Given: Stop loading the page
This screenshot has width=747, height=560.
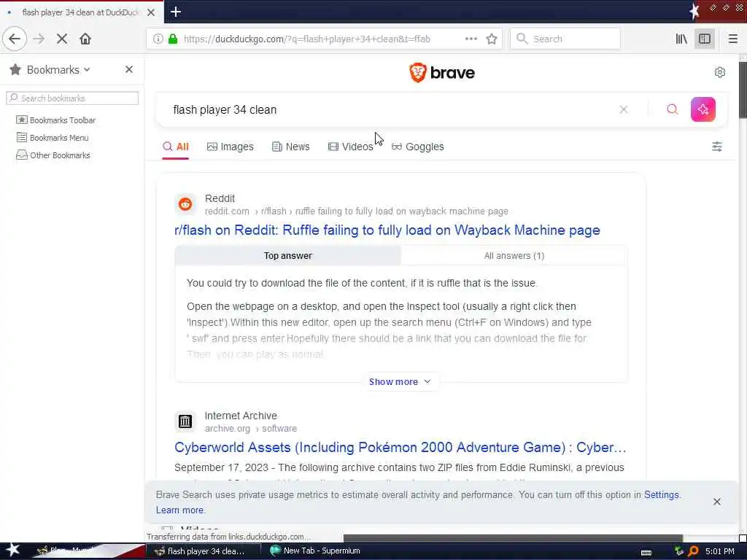Looking at the screenshot, I should tap(62, 39).
